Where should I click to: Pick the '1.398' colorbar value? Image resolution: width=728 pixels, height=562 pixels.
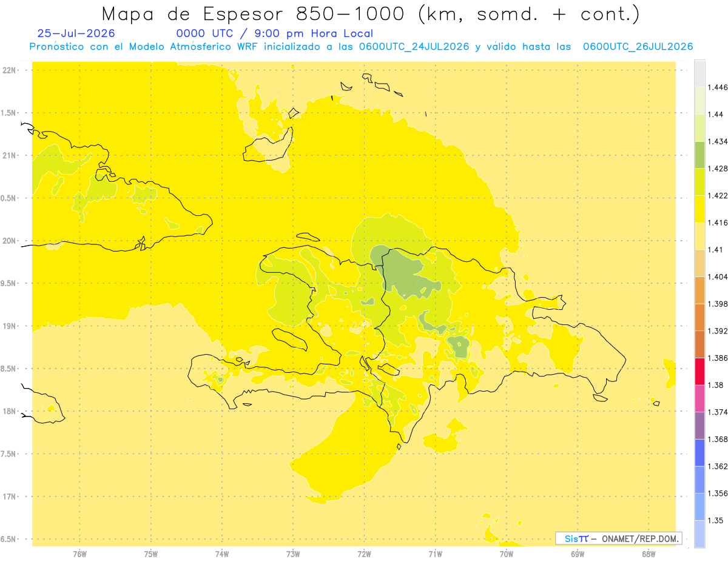(x=718, y=304)
